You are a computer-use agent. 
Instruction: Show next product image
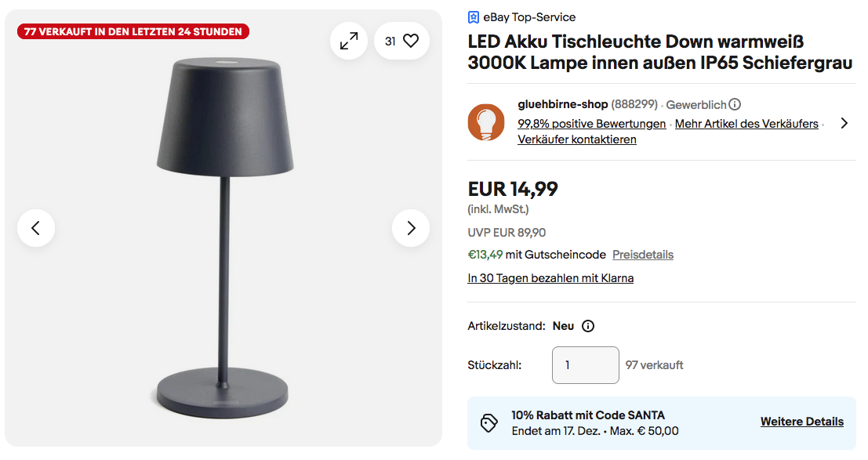(x=411, y=228)
